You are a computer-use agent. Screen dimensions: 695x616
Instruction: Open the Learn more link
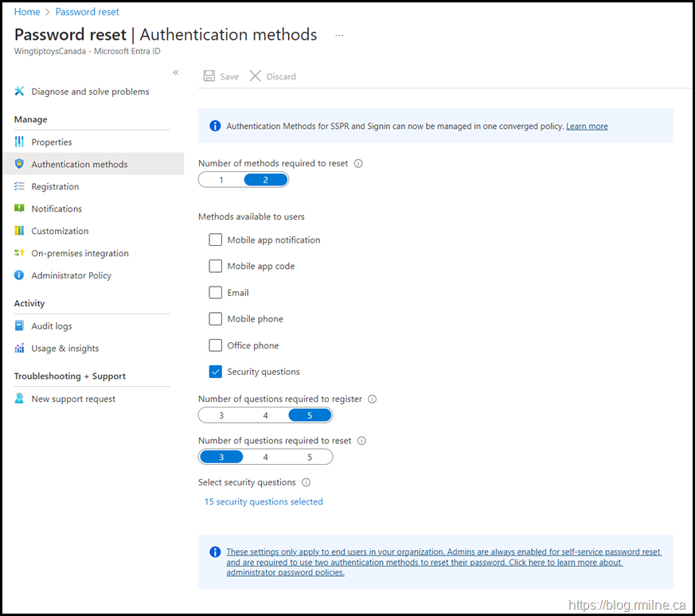pyautogui.click(x=587, y=126)
